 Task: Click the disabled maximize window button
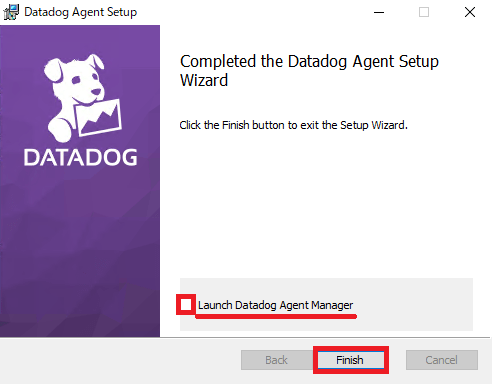pos(424,12)
